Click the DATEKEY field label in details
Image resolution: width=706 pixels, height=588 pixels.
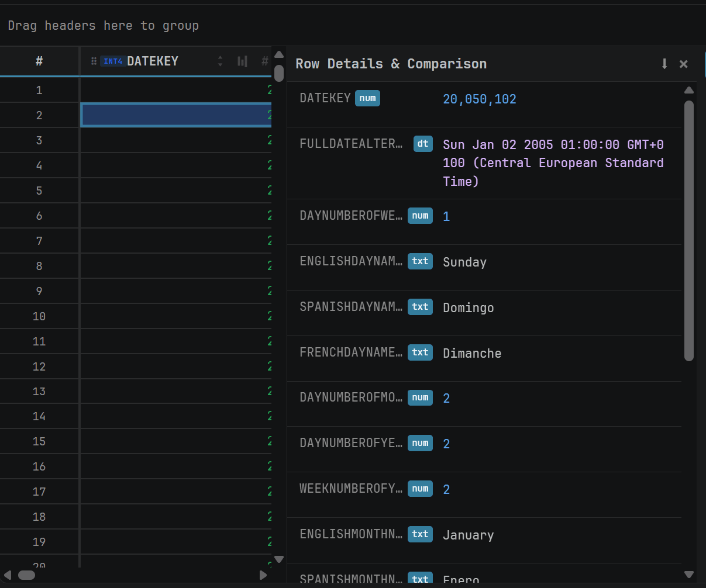click(x=325, y=98)
